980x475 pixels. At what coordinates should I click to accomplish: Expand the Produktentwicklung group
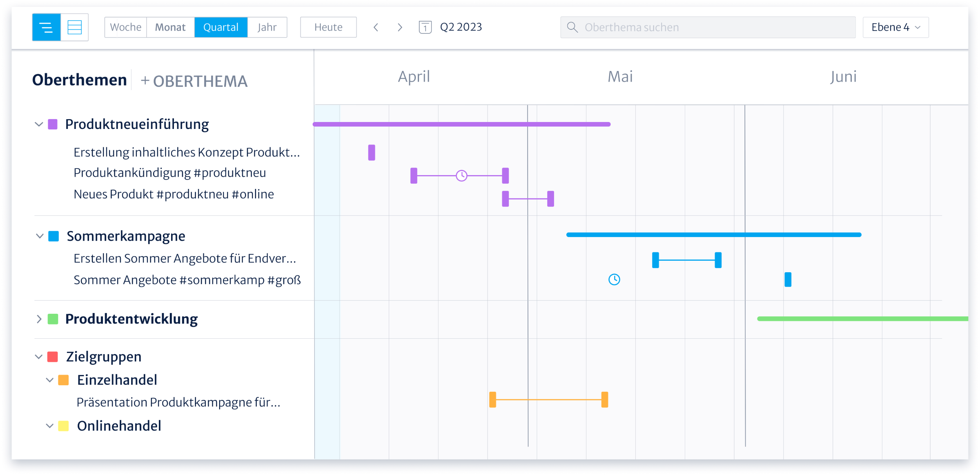(x=39, y=319)
